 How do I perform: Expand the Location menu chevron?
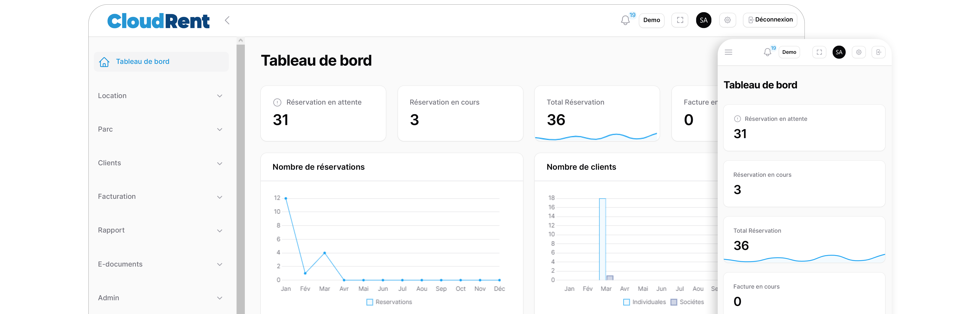point(220,96)
